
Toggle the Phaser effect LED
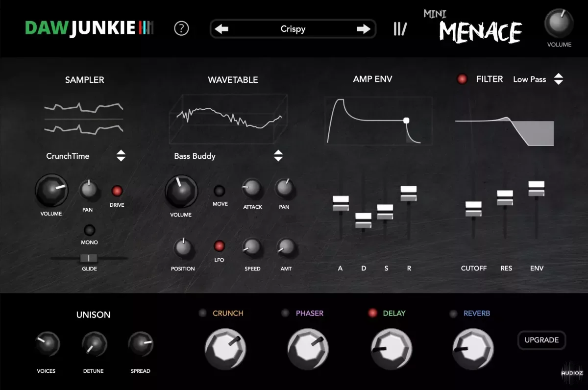pos(286,313)
